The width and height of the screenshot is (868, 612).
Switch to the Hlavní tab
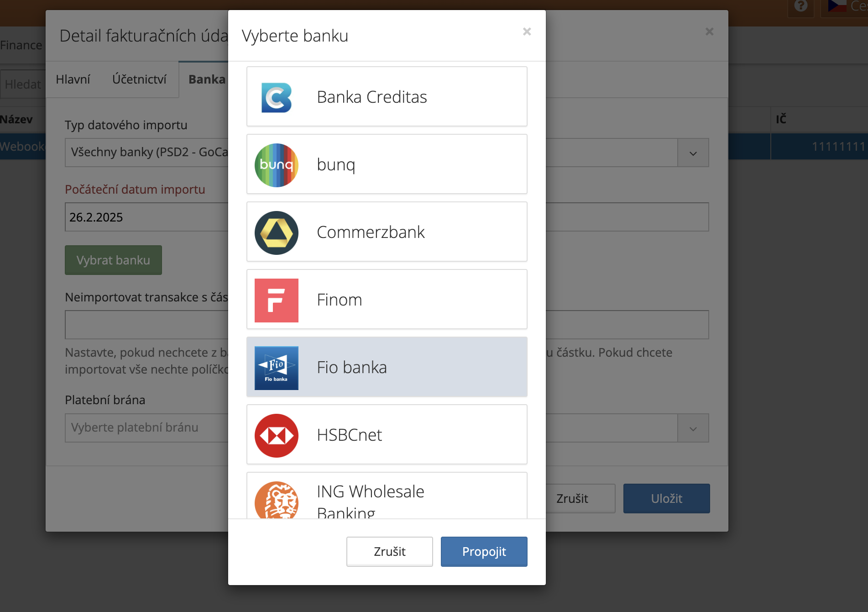tap(73, 79)
